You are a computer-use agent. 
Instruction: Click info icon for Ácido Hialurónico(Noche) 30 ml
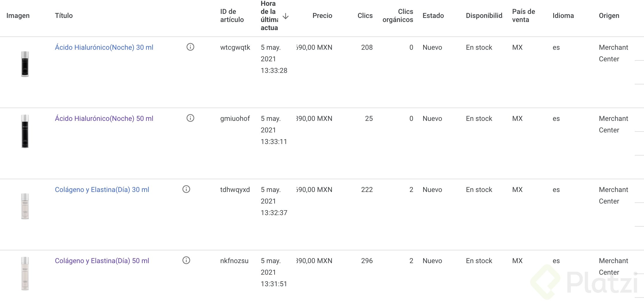pos(190,47)
